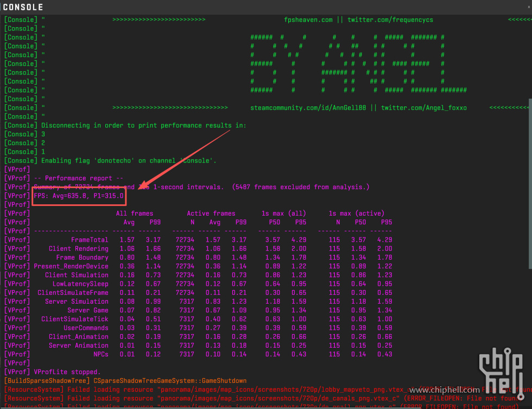Click the CONSOLE window title
The height and width of the screenshot is (409, 532).
(x=23, y=7)
